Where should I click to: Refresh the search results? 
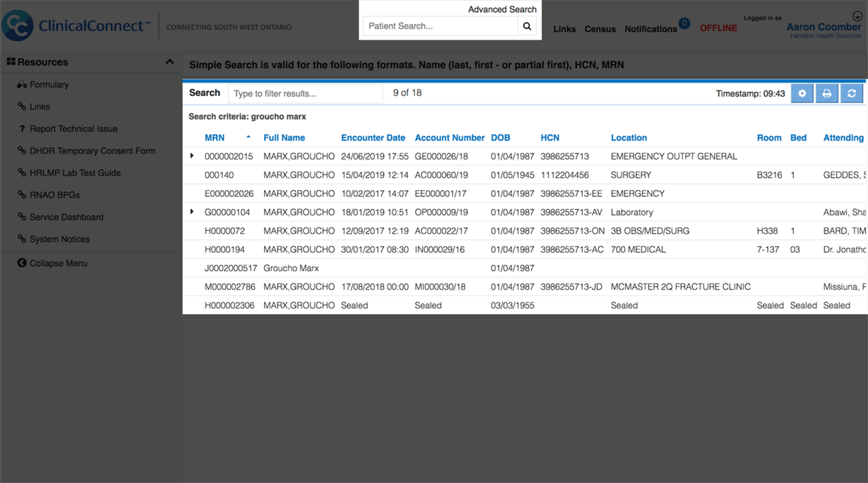tap(852, 93)
